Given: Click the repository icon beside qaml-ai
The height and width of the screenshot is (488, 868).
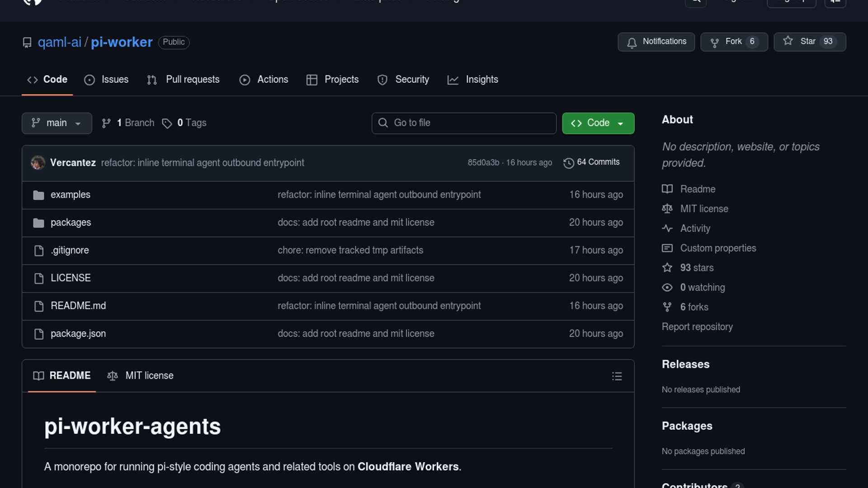Looking at the screenshot, I should coord(27,42).
